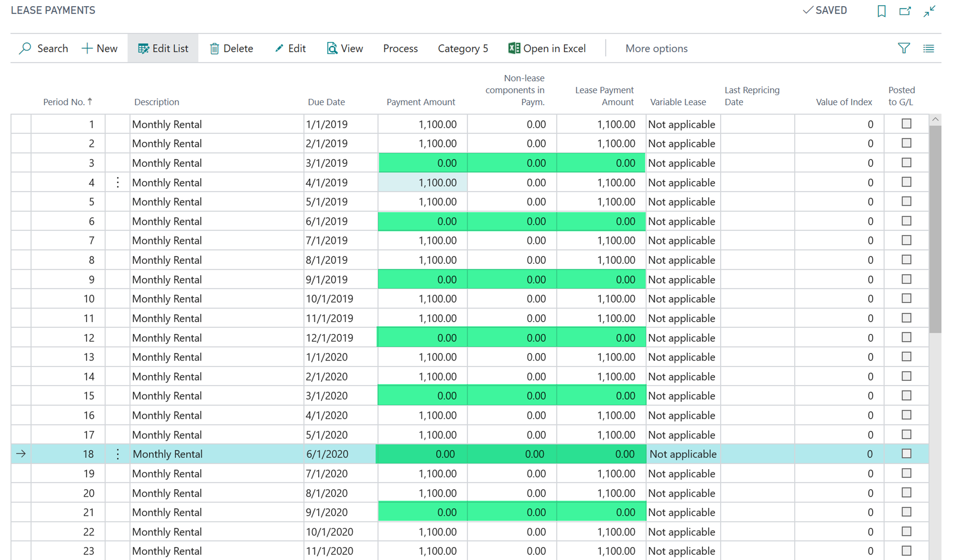This screenshot has width=962, height=560.
Task: Collapse the page with shrink arrows icon
Action: [x=930, y=11]
